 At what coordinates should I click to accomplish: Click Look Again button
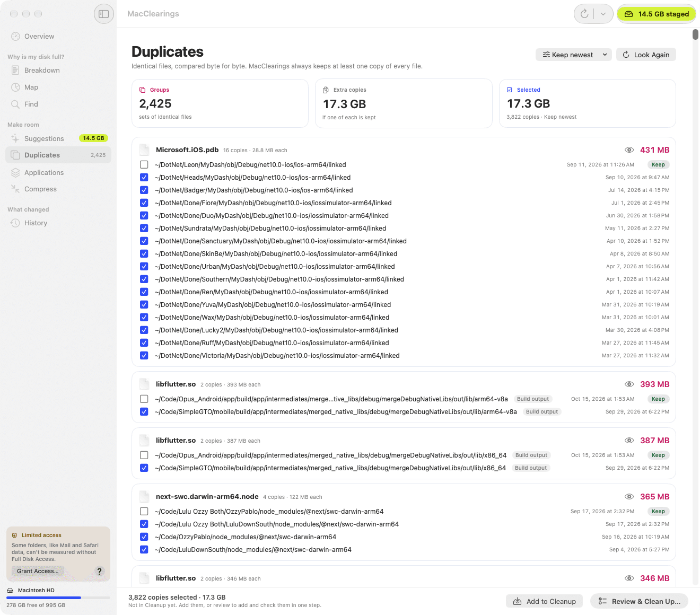pos(646,55)
